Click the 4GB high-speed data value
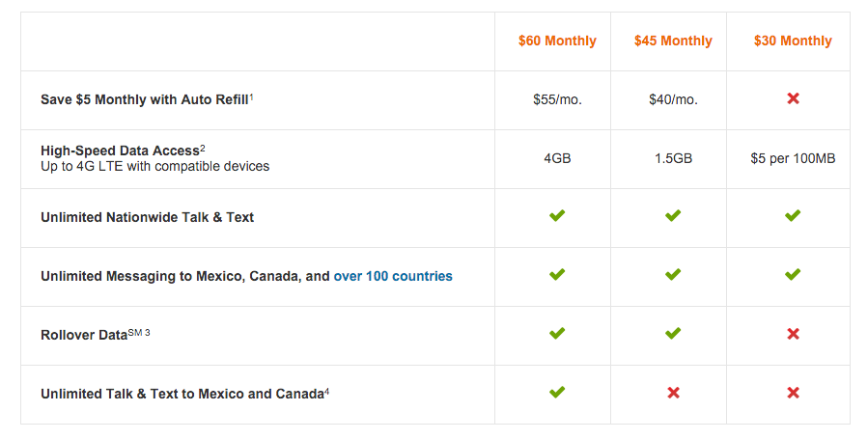Viewport: 868px width, 439px height. [557, 158]
